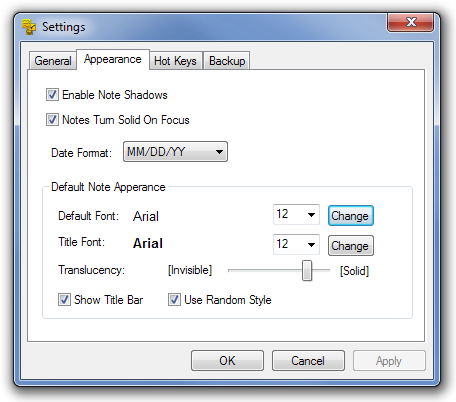Open the MM/DD/YY date format combo box
Screen dimensions: 456x402
175,152
